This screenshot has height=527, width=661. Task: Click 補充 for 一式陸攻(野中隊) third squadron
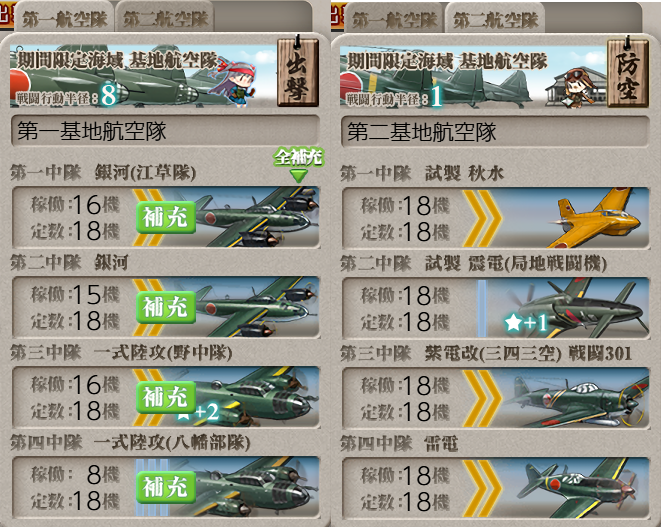[x=166, y=397]
